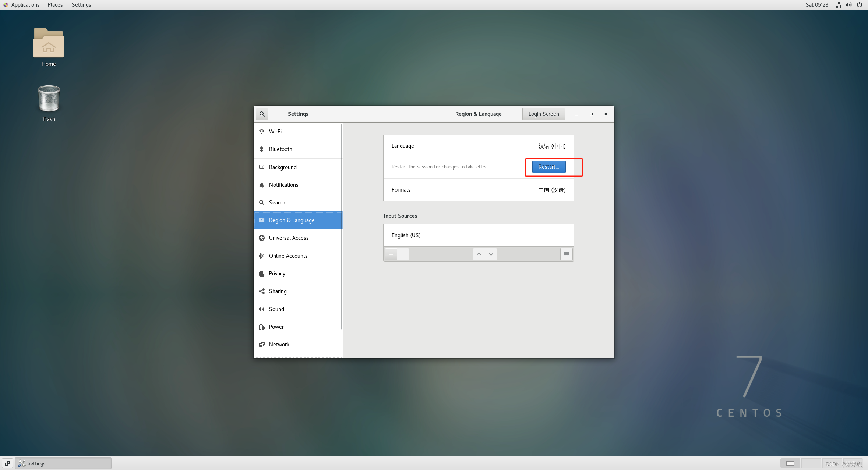Open Universal Access settings panel
The image size is (868, 470).
coord(298,238)
